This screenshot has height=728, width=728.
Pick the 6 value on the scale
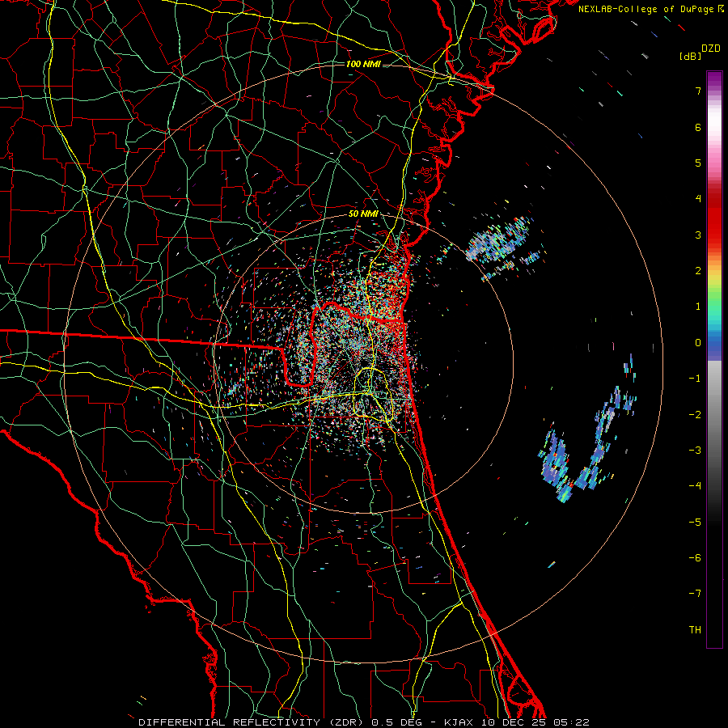point(698,127)
